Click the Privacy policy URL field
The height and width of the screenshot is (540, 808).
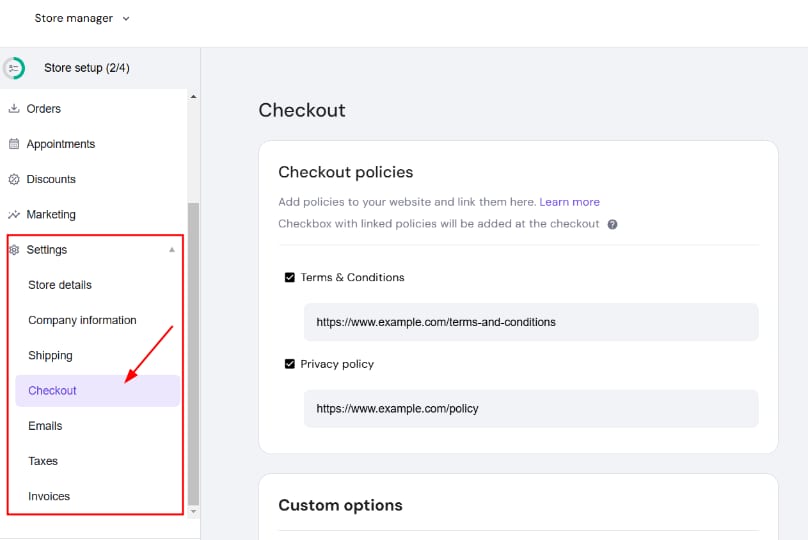(531, 409)
